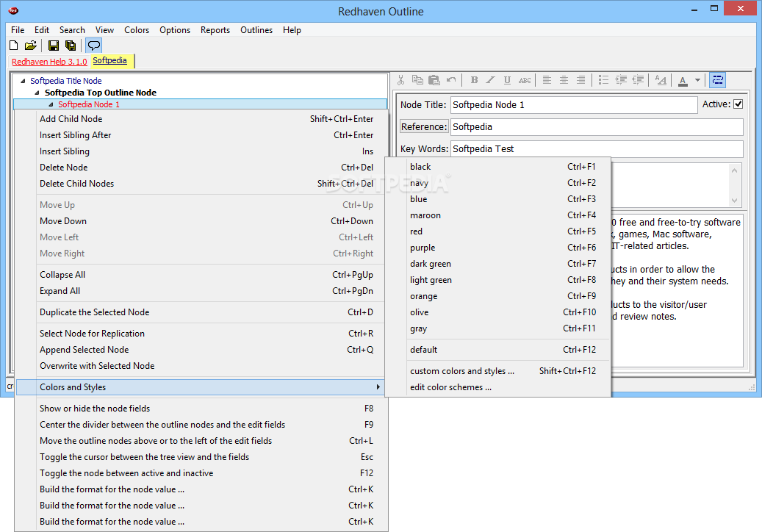Open the Outlines menu
This screenshot has width=762, height=532.
(256, 30)
